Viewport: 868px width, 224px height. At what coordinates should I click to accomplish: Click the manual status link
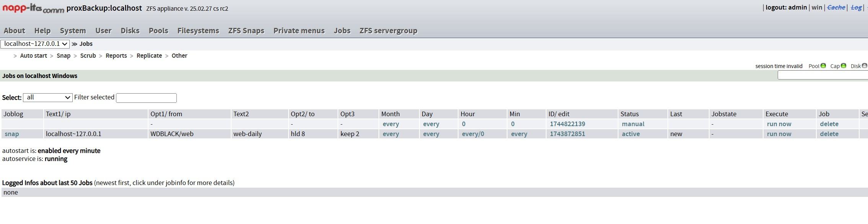(x=633, y=124)
